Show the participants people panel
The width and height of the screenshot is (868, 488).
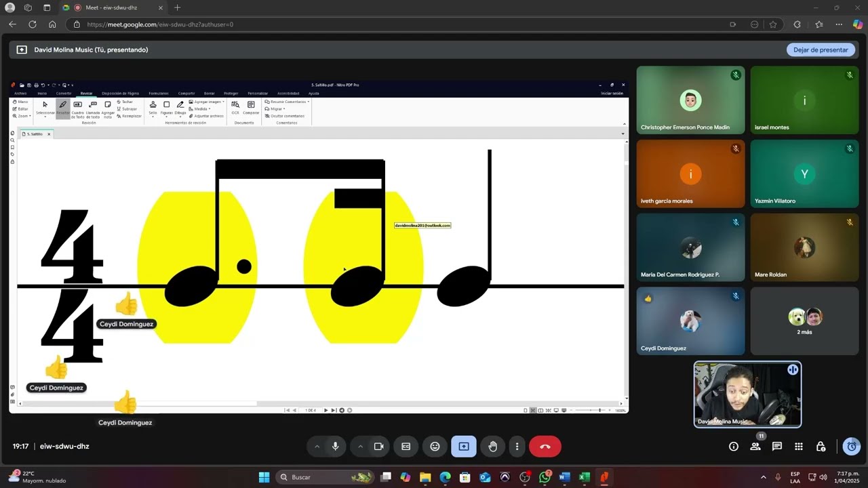tap(755, 447)
